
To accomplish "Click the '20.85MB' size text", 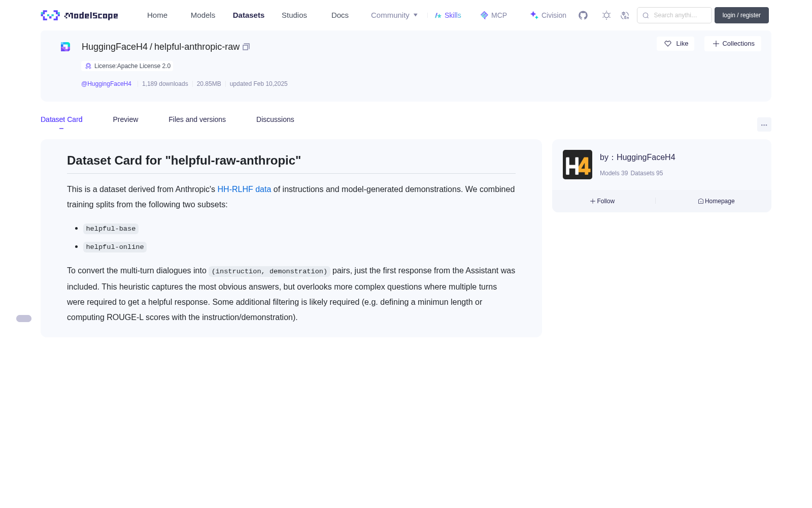I will [209, 84].
